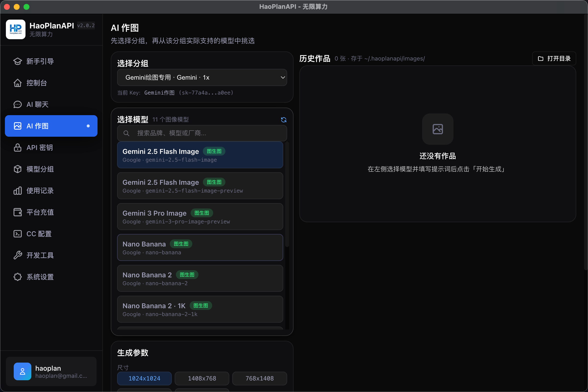Viewport: 588px width, 392px height.
Task: Open the 选择分组 dropdown
Action: (x=202, y=77)
